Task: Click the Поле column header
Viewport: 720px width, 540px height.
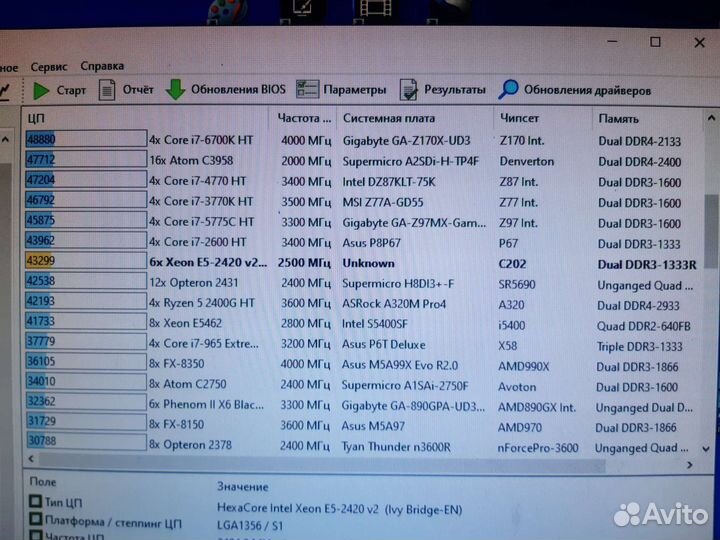Action: coord(43,482)
